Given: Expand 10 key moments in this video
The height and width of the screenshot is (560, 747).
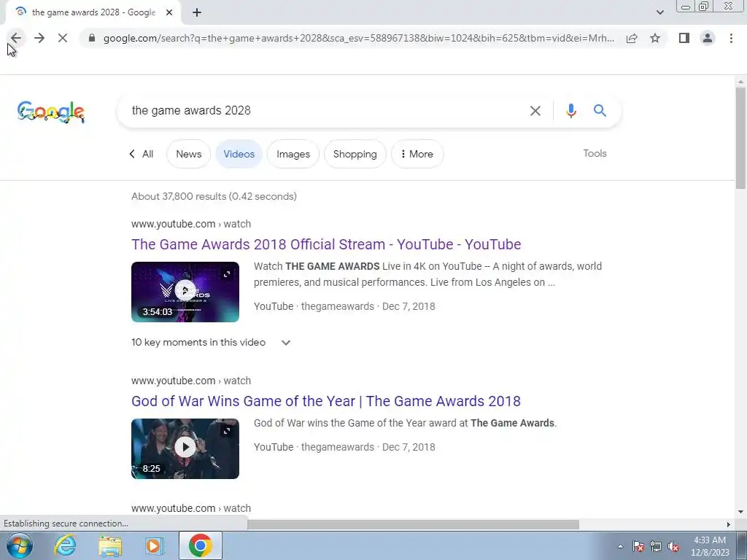Looking at the screenshot, I should coord(211,343).
